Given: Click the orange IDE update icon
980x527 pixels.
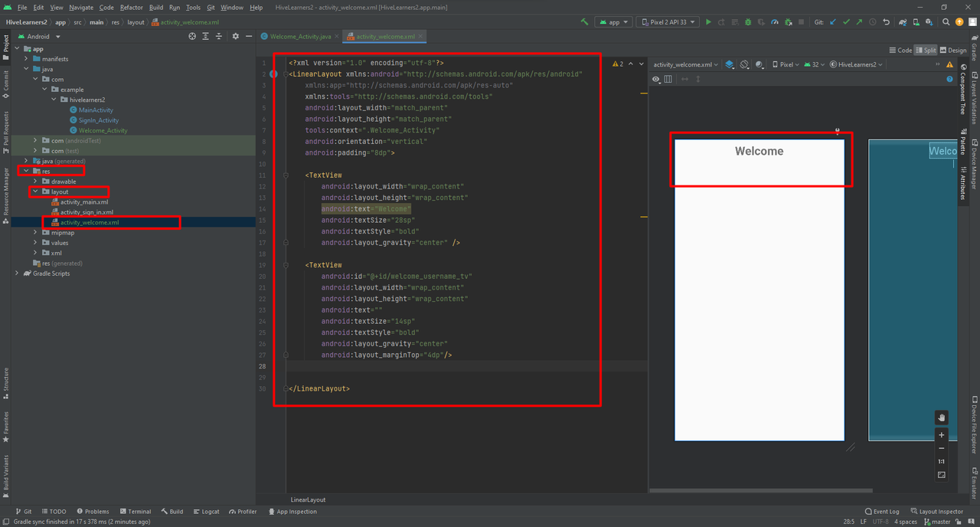Looking at the screenshot, I should click(x=959, y=22).
